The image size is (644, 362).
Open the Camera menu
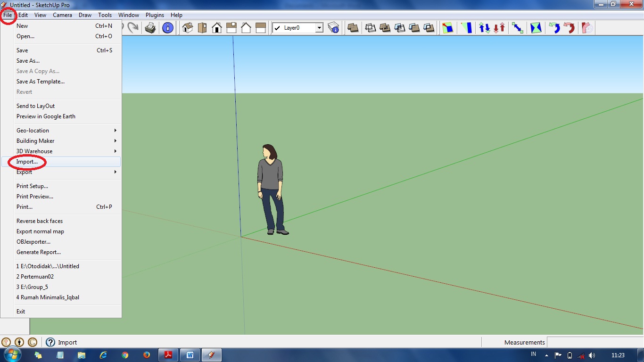point(62,15)
